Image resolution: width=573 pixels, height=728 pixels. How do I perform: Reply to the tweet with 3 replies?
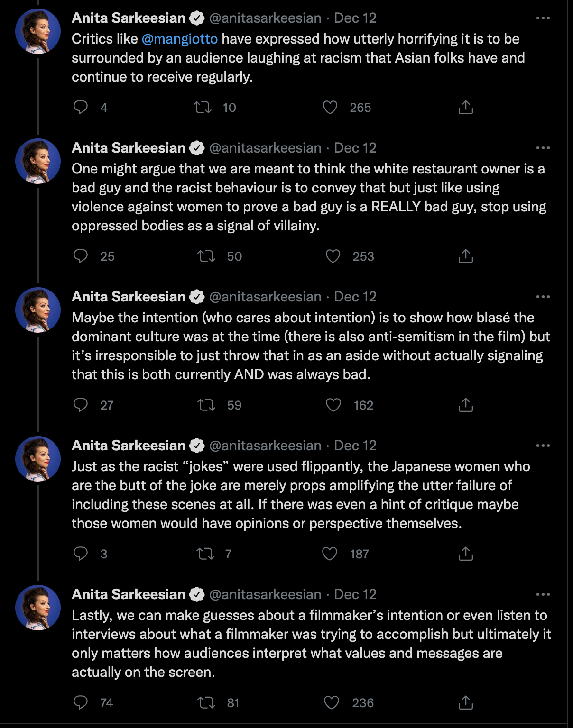81,554
